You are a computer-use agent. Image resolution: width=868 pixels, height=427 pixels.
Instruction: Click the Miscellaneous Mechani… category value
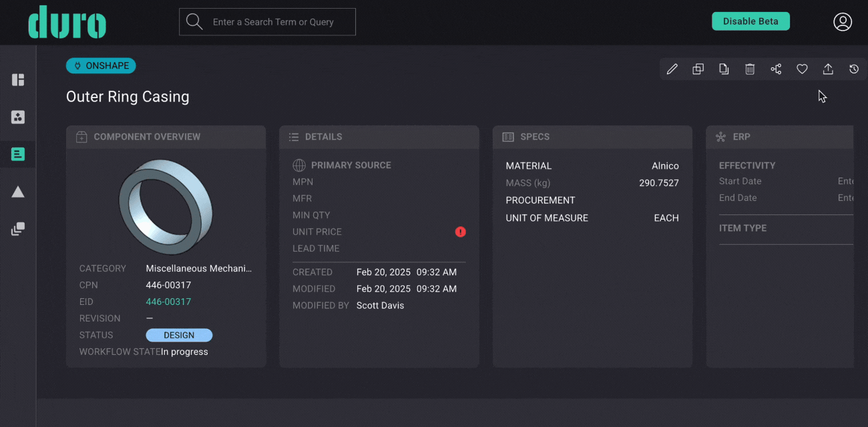coord(199,268)
